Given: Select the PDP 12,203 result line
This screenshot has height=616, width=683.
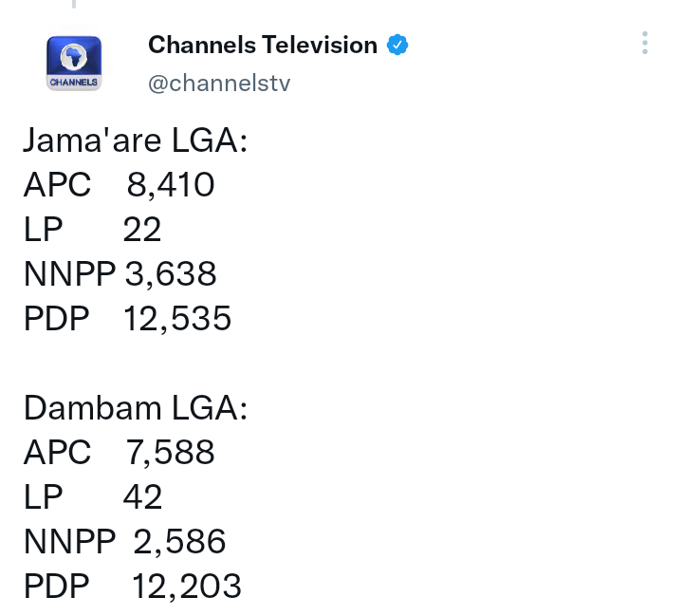Looking at the screenshot, I should [133, 586].
